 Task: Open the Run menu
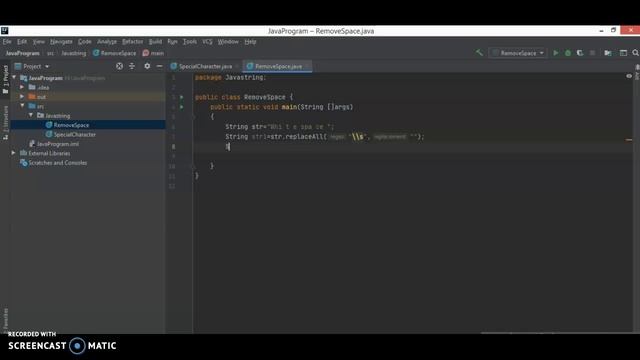click(172, 42)
